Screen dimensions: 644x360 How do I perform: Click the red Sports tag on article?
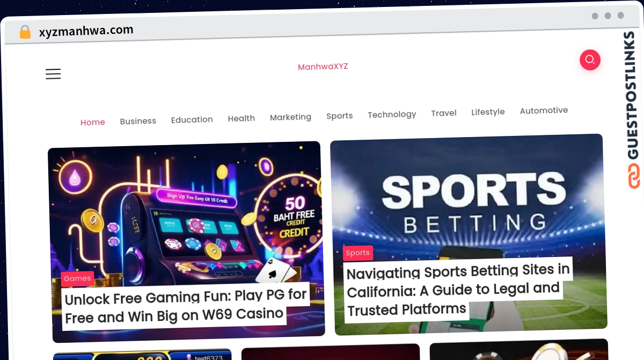(x=358, y=253)
